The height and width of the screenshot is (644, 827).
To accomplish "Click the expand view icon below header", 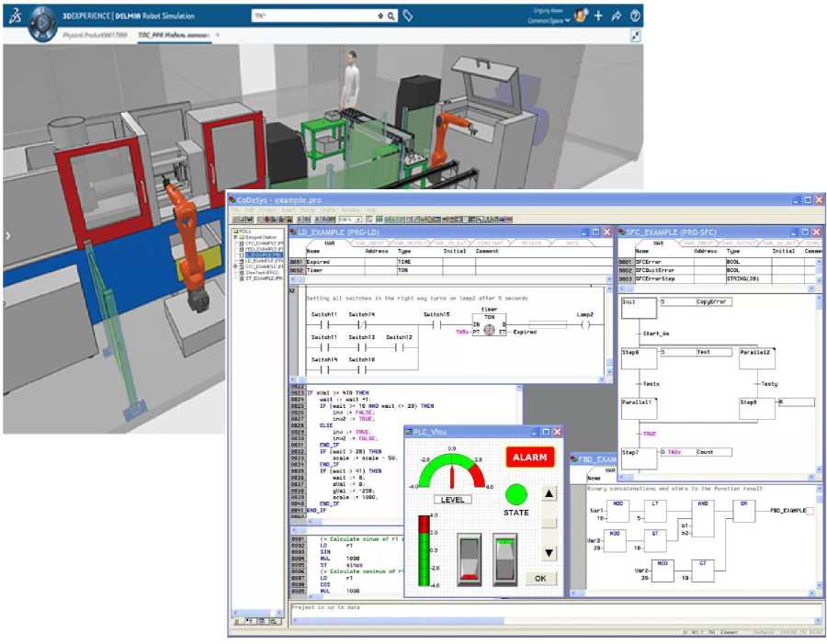I will [x=636, y=36].
